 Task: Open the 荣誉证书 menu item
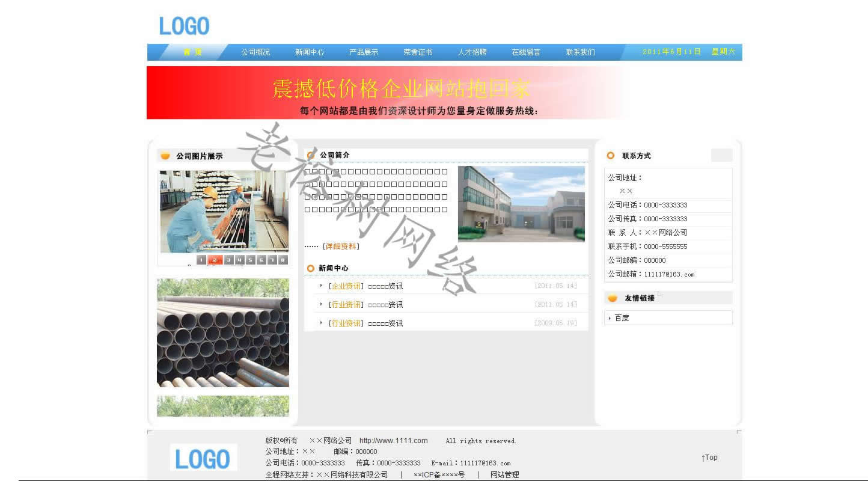tap(418, 52)
